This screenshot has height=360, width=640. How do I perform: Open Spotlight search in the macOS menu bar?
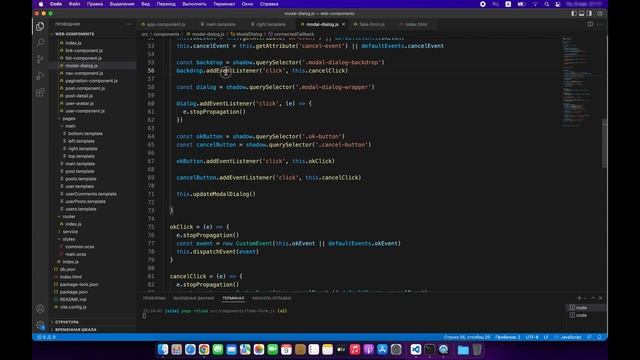click(x=547, y=4)
